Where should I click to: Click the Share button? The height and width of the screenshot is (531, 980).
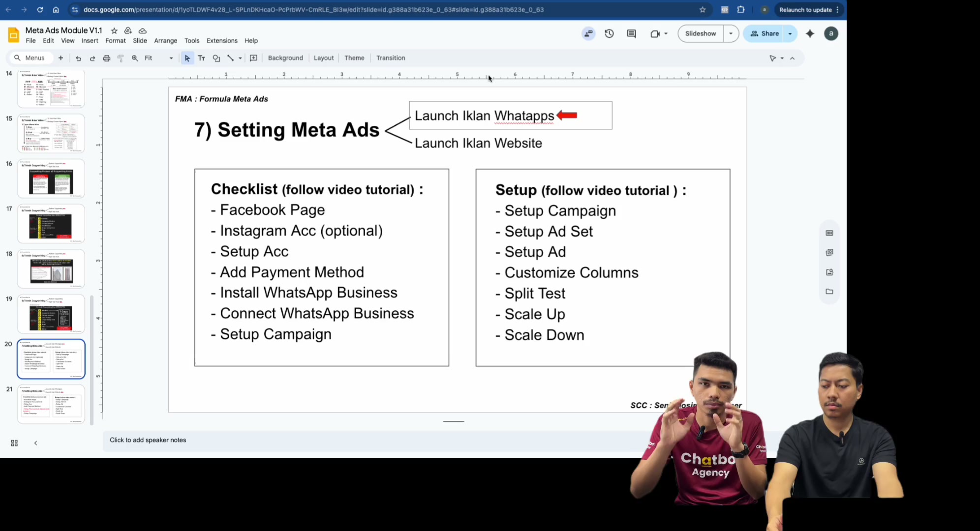tap(765, 33)
